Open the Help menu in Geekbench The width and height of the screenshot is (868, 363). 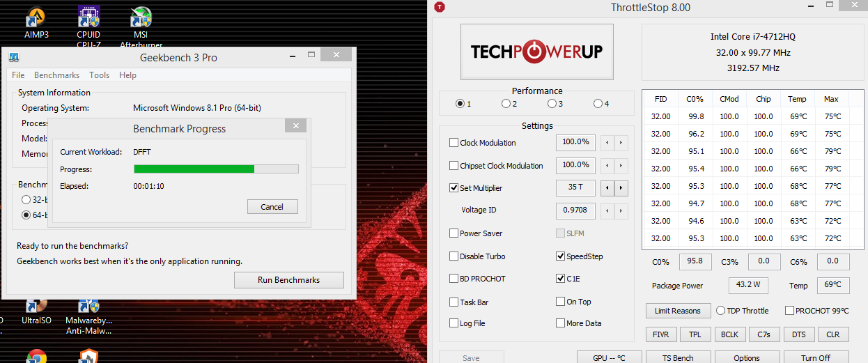(x=127, y=75)
